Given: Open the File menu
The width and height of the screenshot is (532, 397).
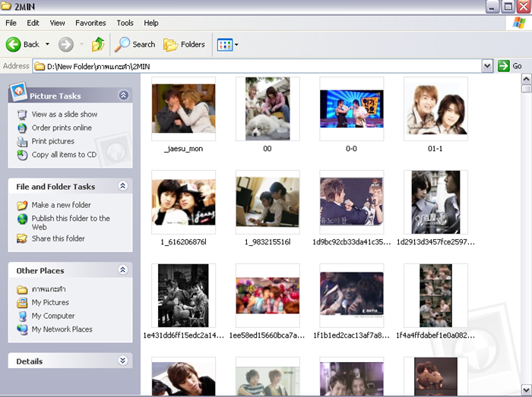Looking at the screenshot, I should pos(11,23).
